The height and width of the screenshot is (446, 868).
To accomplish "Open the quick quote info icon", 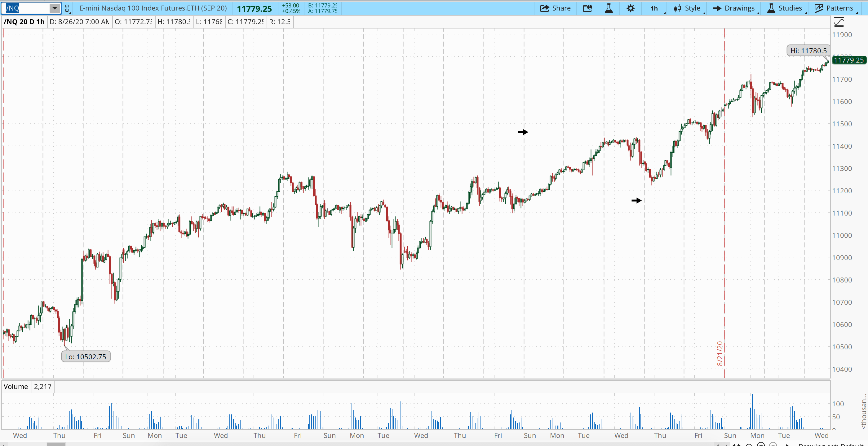I will (x=587, y=8).
